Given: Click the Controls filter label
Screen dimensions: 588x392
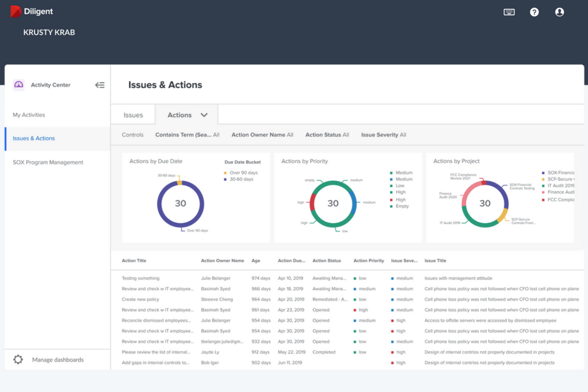Looking at the screenshot, I should (132, 135).
